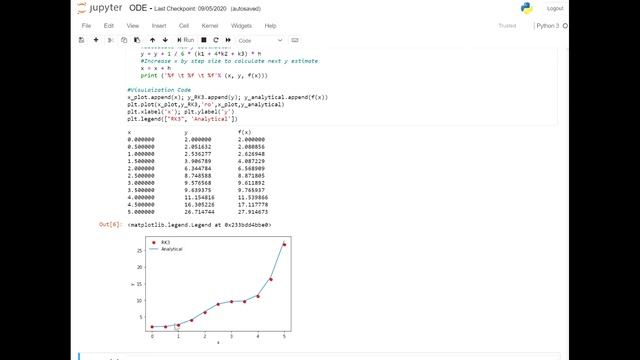
Task: Run the current cell
Action: click(186, 40)
